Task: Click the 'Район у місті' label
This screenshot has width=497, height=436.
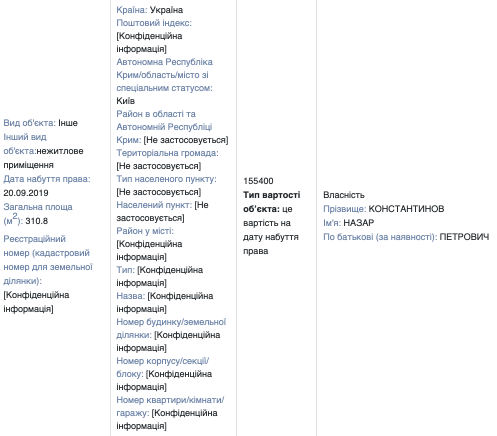Action: tap(145, 231)
